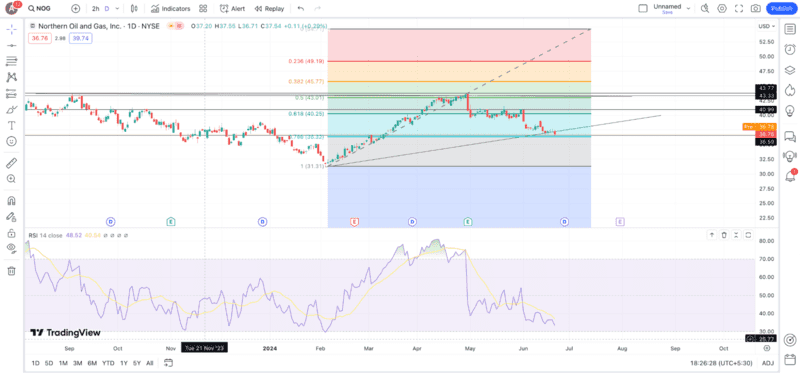Open the emoji icons tool
This screenshot has width=800, height=373.
[11, 141]
